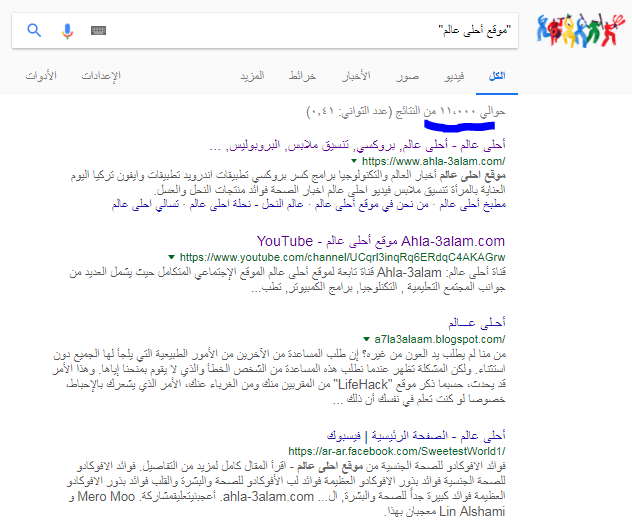Open sitelink نحلة احلى عالم

(x=218, y=205)
